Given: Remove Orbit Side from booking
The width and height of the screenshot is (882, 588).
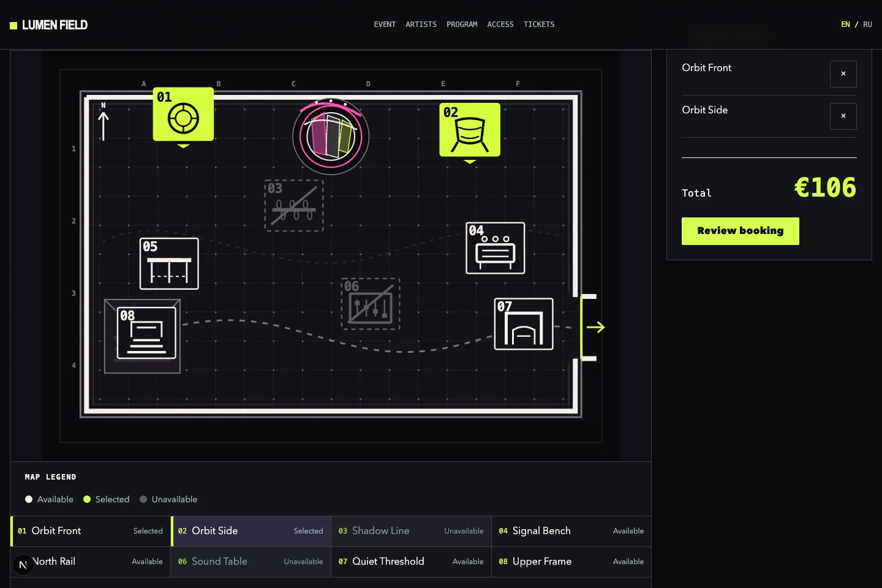Looking at the screenshot, I should pos(843,116).
